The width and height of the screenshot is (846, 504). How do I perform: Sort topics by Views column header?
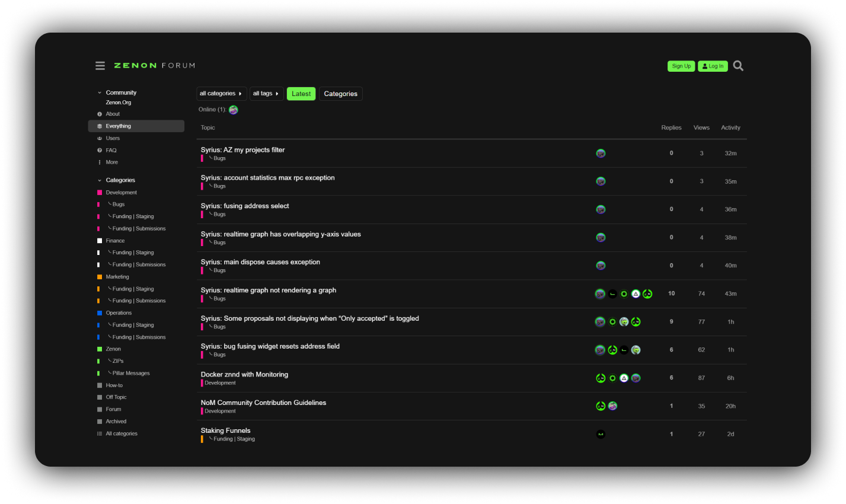coord(701,127)
